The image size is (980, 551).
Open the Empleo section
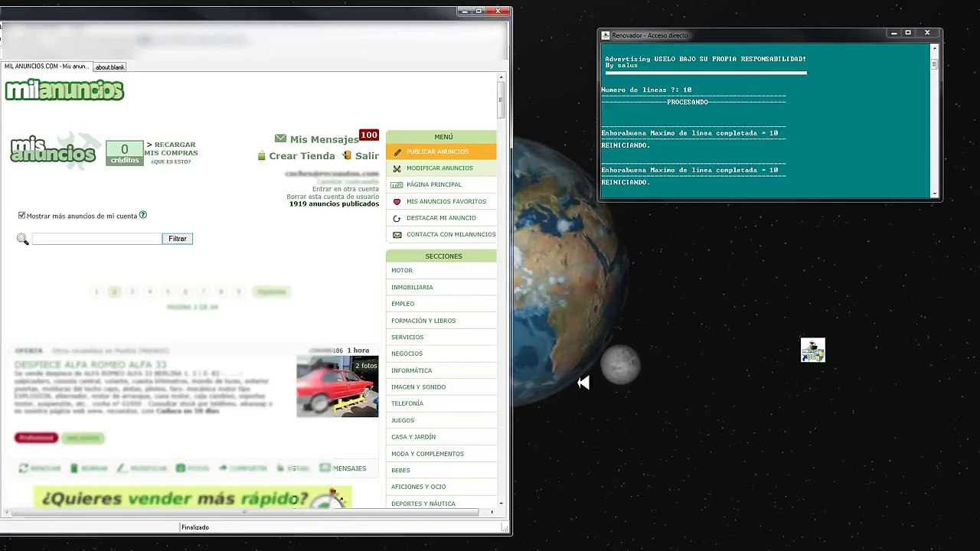[441, 304]
